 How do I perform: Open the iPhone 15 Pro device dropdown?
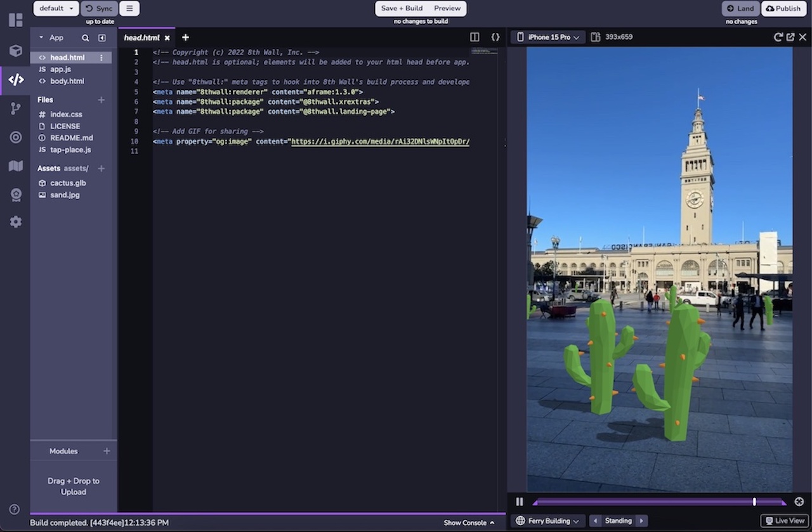point(547,37)
